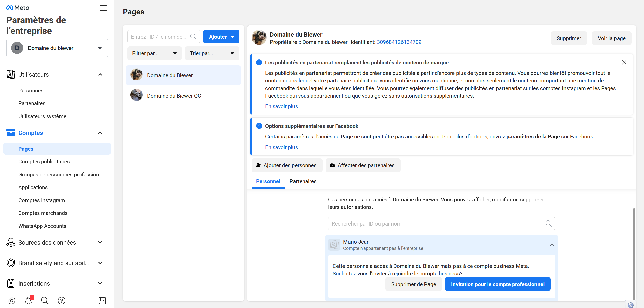Open the page identifier link 309684126134709
Viewport: 644px width, 308px height.
pyautogui.click(x=399, y=42)
